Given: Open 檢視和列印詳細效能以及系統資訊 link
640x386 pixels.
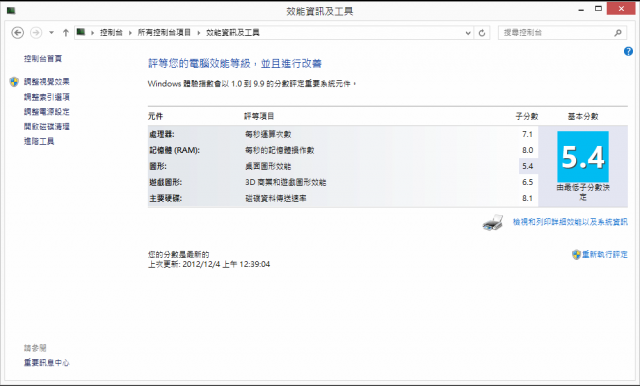Looking at the screenshot, I should (x=570, y=222).
